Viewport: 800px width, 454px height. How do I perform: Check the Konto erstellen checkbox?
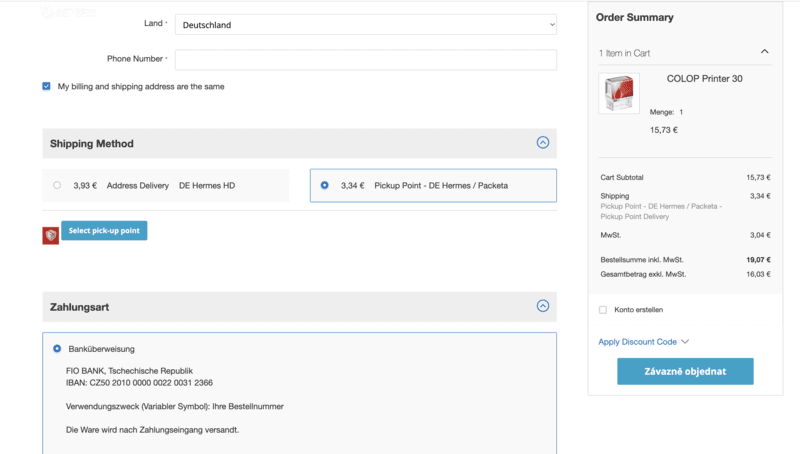[603, 310]
